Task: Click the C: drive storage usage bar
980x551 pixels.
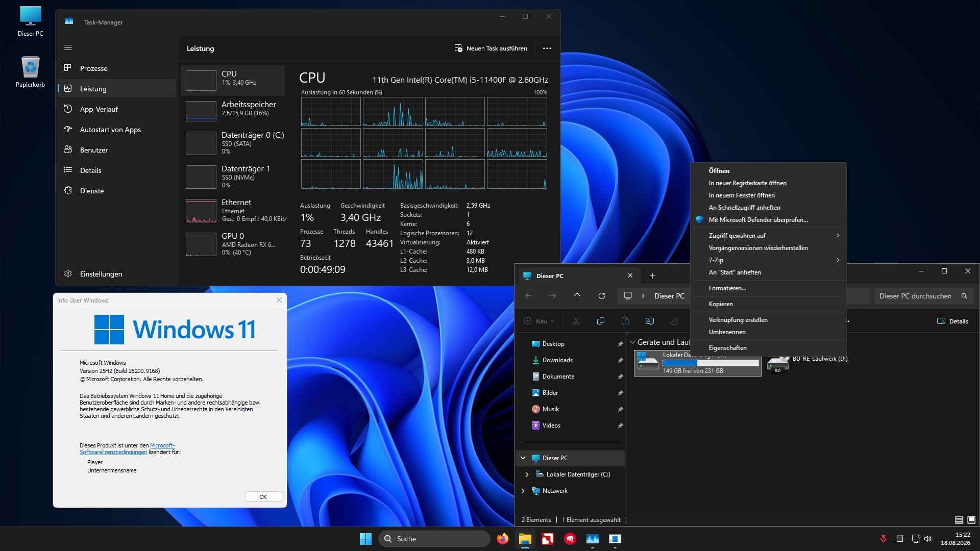Action: (x=710, y=363)
